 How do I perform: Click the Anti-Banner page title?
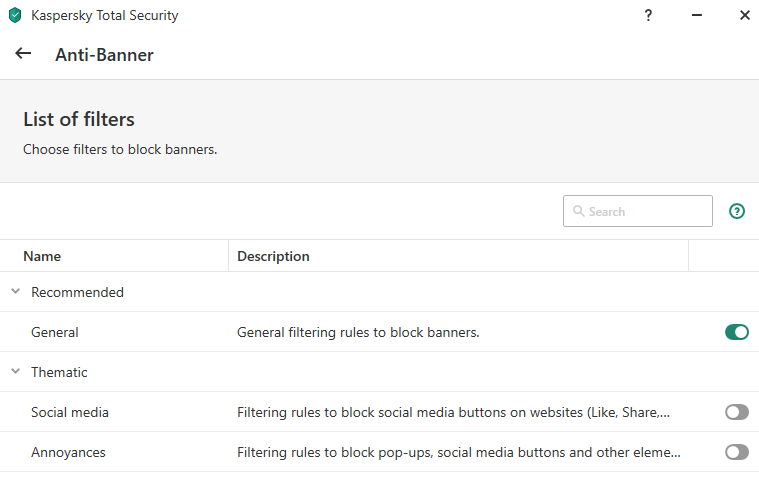click(x=104, y=55)
